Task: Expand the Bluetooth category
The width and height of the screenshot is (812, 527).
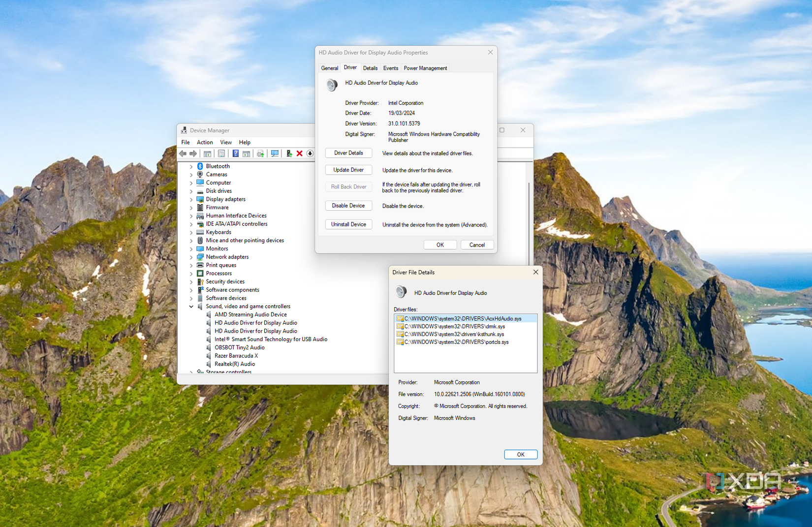Action: (191, 166)
